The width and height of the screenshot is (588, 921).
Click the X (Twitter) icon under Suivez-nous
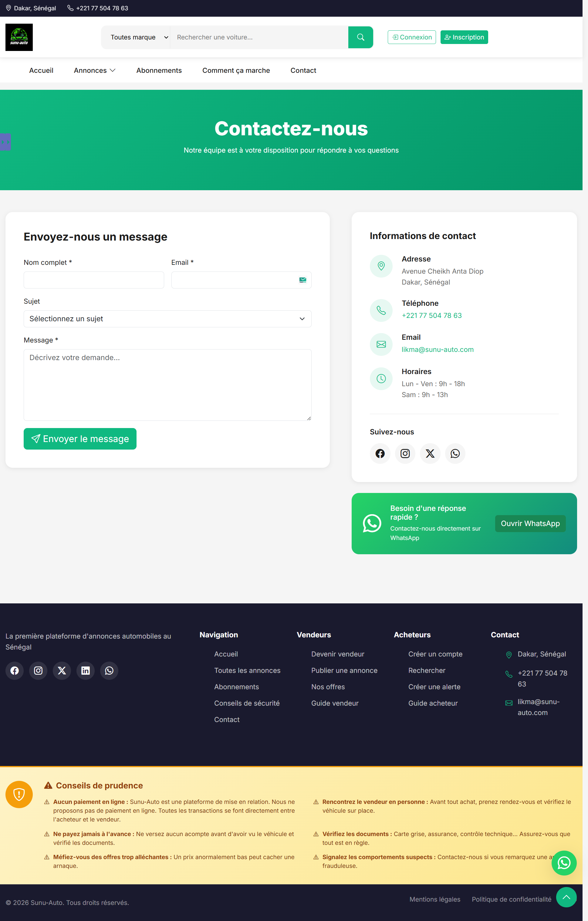[x=430, y=454]
